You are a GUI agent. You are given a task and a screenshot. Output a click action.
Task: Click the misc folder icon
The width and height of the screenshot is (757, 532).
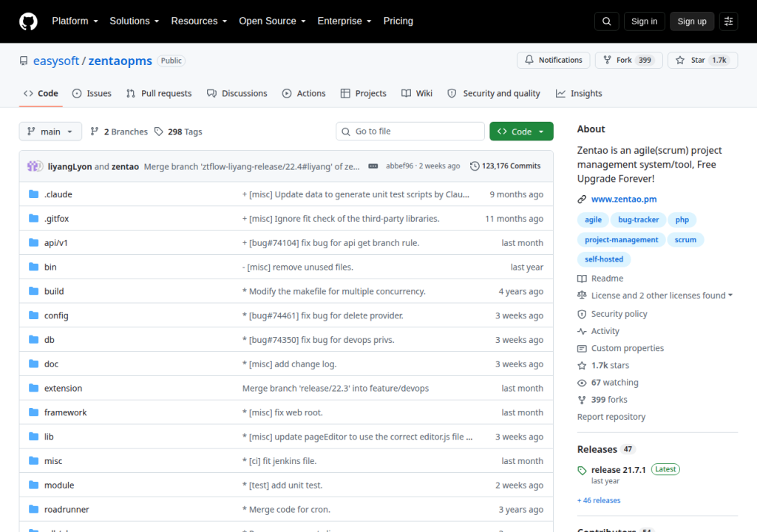pos(33,460)
